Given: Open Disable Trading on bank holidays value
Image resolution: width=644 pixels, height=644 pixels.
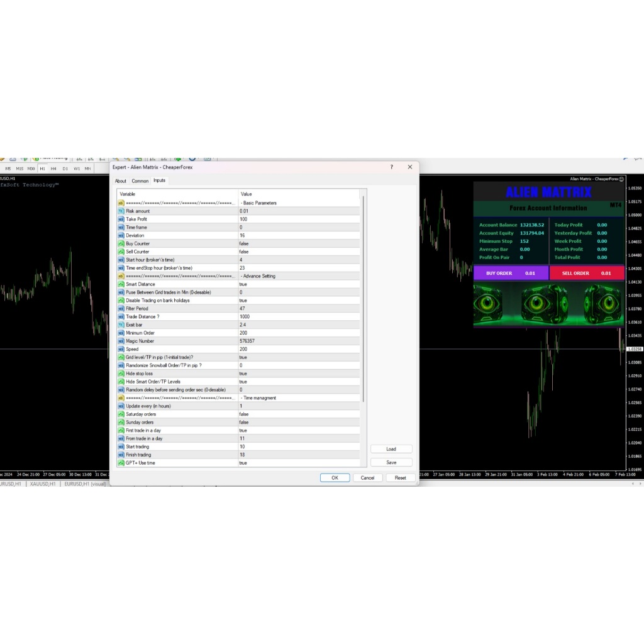Looking at the screenshot, I should click(299, 301).
